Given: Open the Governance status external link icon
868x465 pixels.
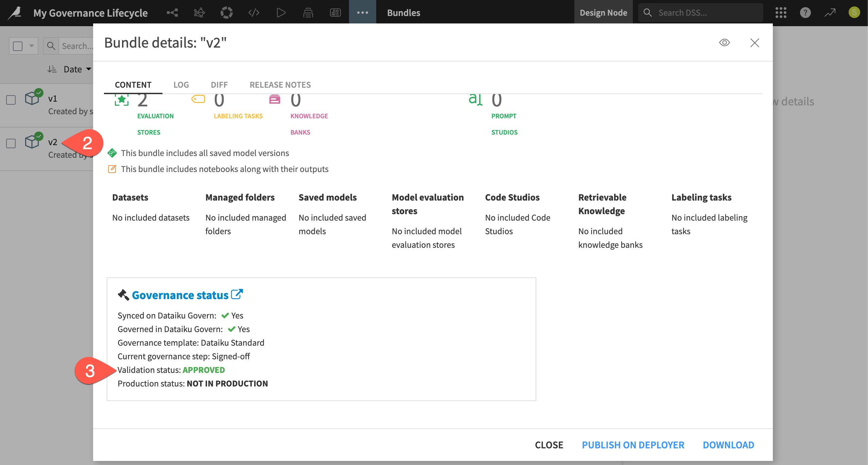Looking at the screenshot, I should pyautogui.click(x=237, y=294).
